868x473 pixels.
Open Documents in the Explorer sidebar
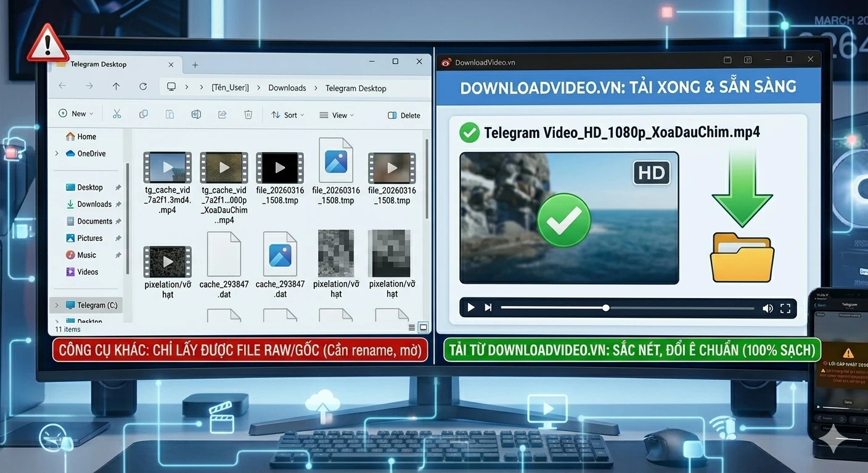click(89, 221)
